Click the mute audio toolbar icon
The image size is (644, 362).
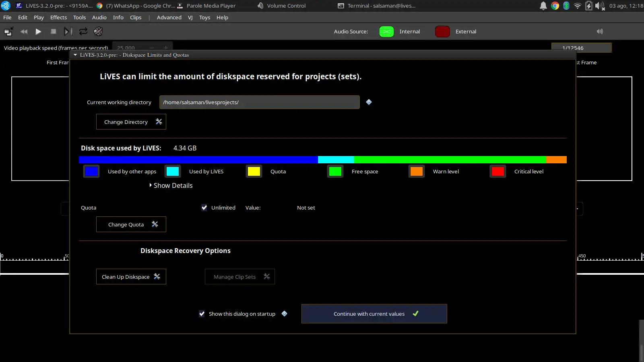click(x=98, y=31)
